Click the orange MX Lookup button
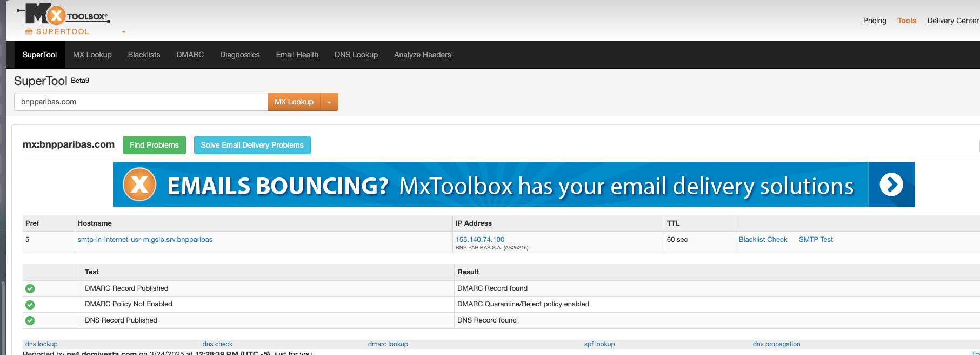The width and height of the screenshot is (980, 355). [x=294, y=102]
